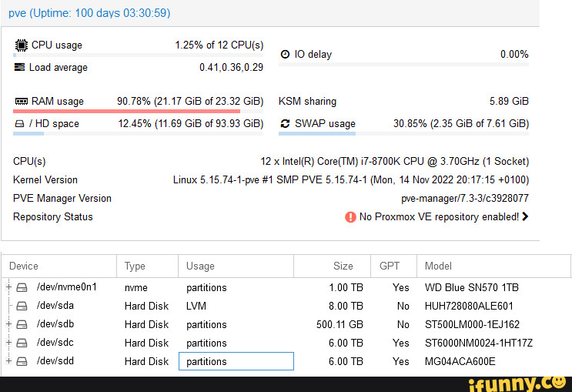Viewport: 572px width, 392px height.
Task: Select the partitions usage cell for /dev/sdd
Action: tap(236, 361)
